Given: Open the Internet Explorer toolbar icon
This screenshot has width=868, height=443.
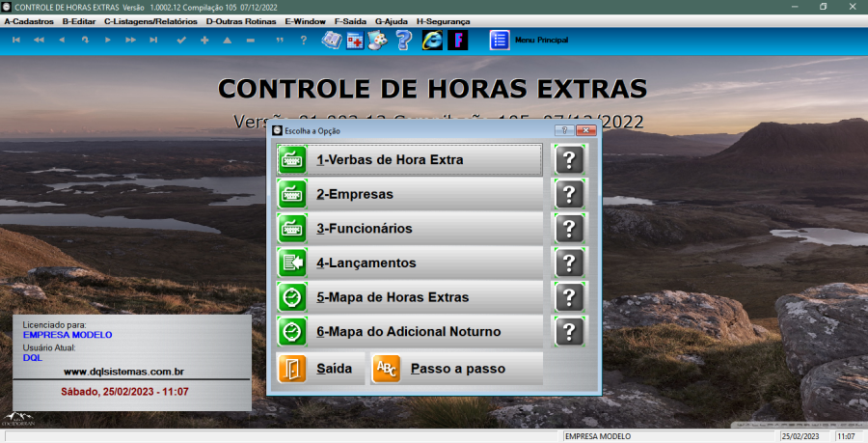Looking at the screenshot, I should pos(432,40).
